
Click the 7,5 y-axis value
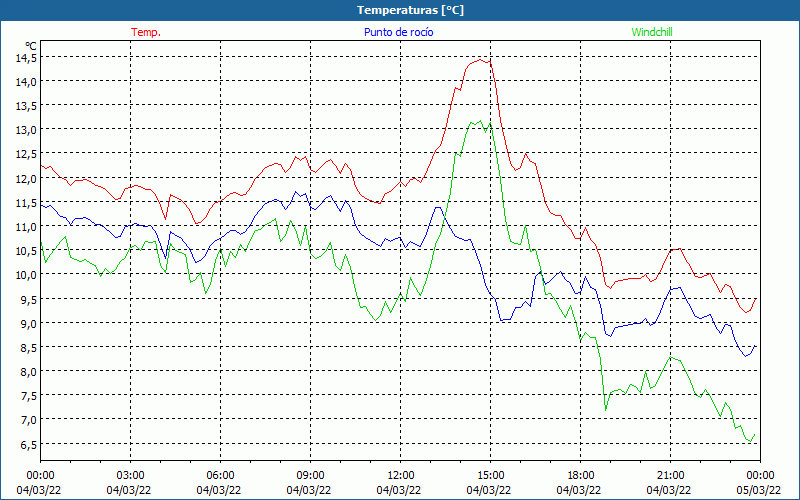[29, 396]
